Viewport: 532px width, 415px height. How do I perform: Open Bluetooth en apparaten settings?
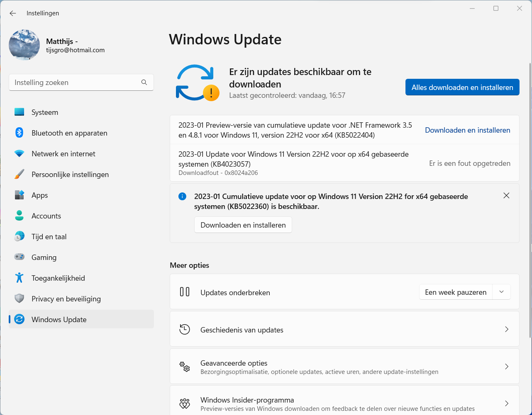[69, 133]
